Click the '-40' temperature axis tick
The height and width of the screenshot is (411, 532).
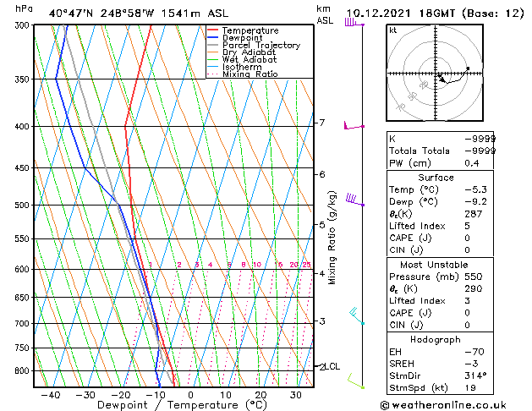(x=51, y=395)
